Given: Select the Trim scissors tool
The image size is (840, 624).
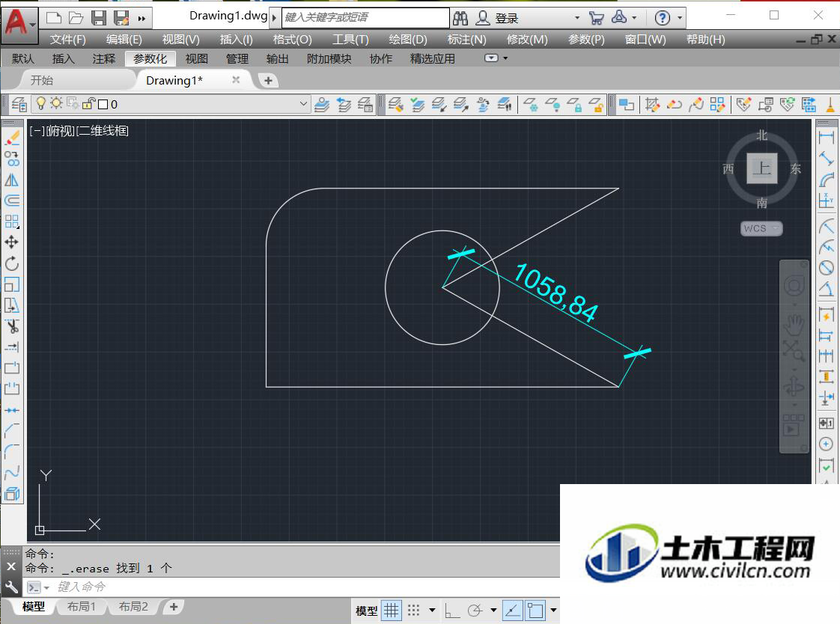Looking at the screenshot, I should 12,326.
